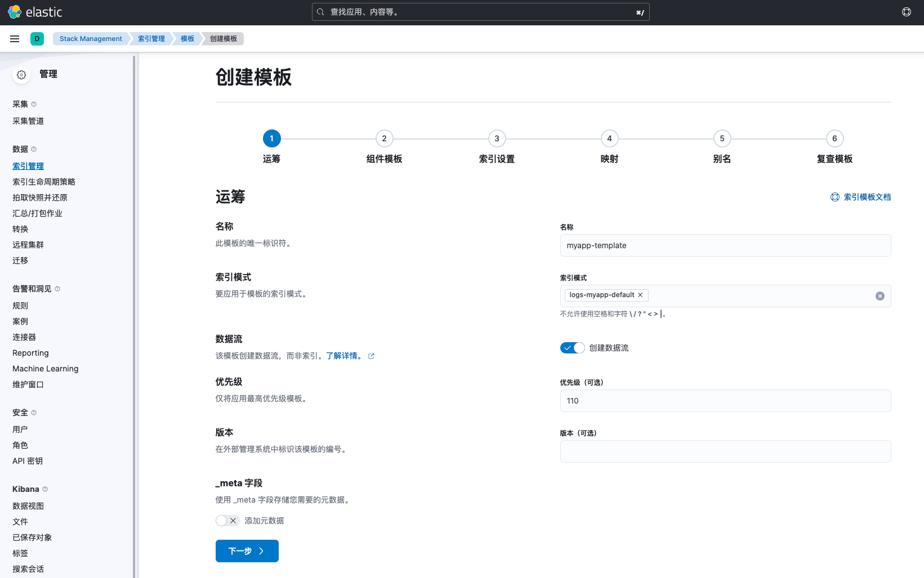Toggle off the 创建数据流 switch

(572, 348)
